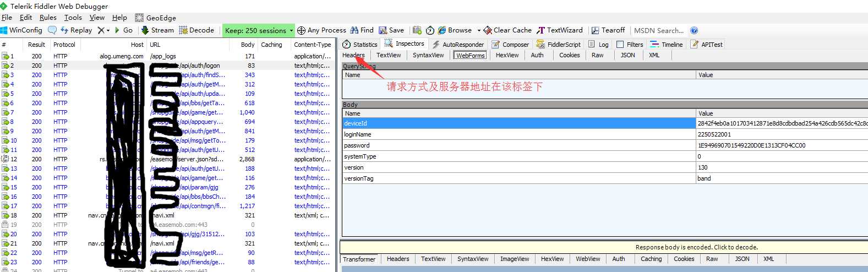Click the Telerik Fiddler title bar icon
This screenshot has width=868, height=272.
pyautogui.click(x=4, y=6)
